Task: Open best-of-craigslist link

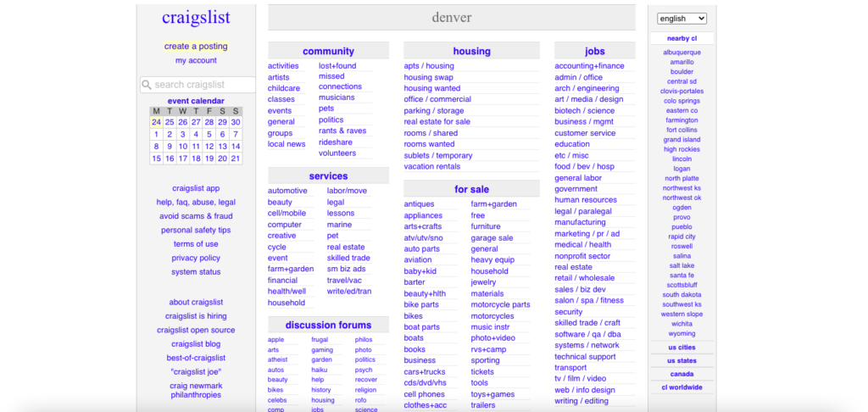Action: [196, 358]
